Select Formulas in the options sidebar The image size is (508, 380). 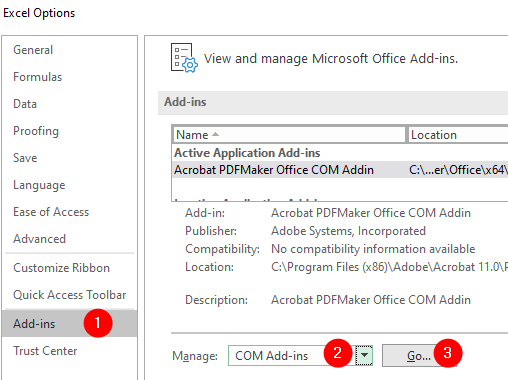click(x=37, y=77)
